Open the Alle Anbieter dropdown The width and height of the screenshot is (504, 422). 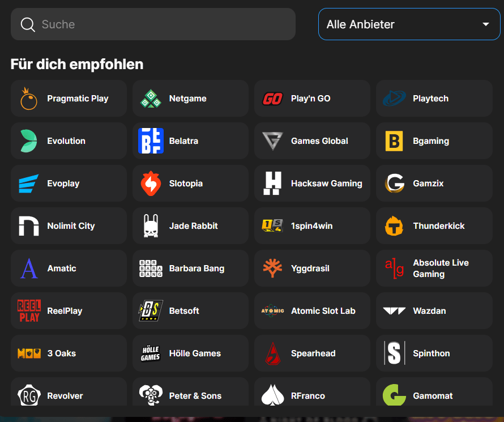click(409, 24)
